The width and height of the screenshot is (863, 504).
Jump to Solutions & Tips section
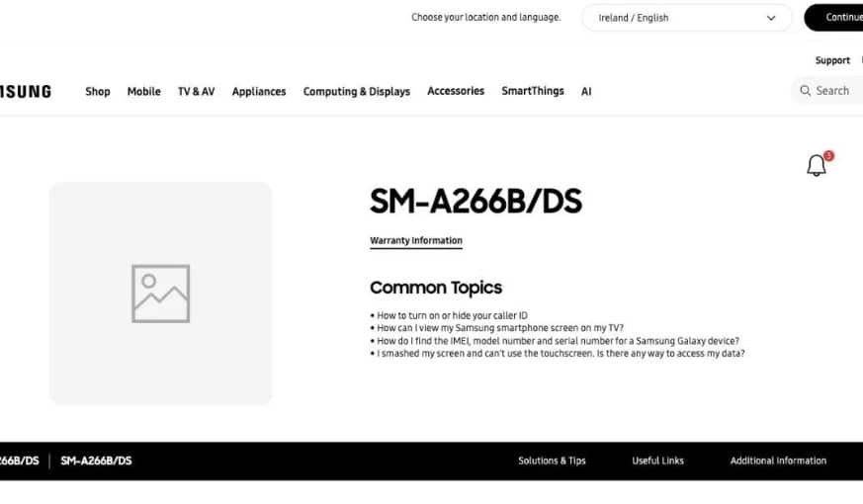552,461
